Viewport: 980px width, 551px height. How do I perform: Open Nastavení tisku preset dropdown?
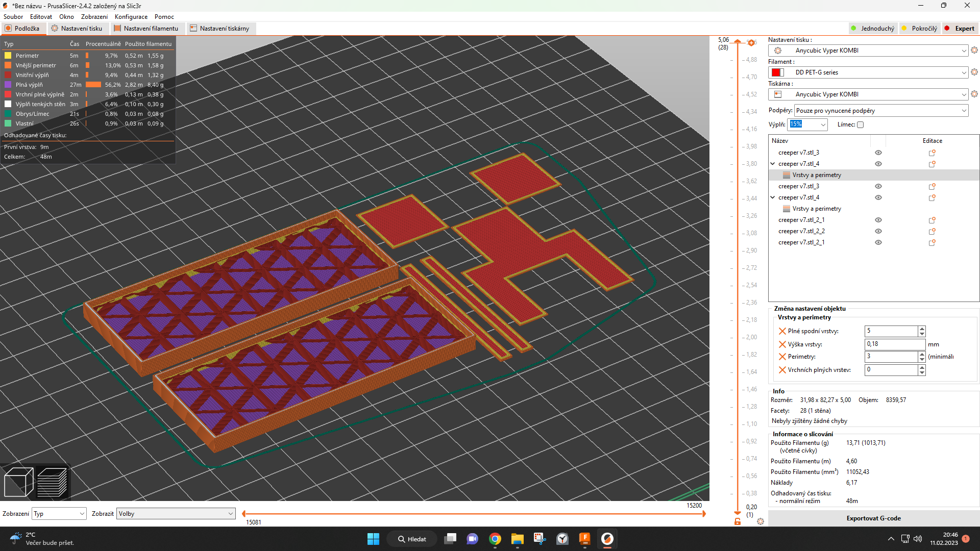tap(868, 51)
